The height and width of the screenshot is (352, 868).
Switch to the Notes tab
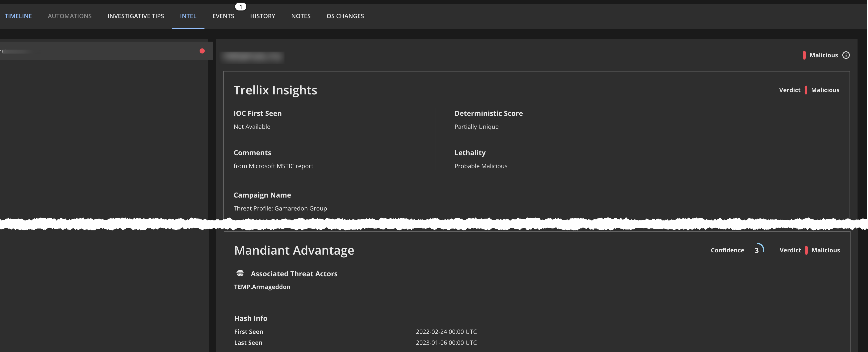(x=301, y=16)
